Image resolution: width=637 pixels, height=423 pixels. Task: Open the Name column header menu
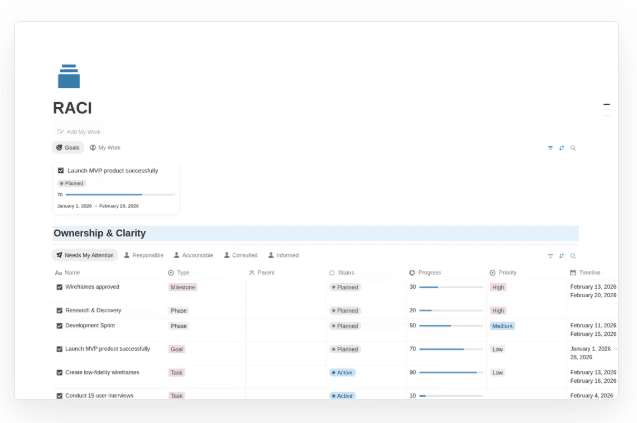click(x=67, y=273)
